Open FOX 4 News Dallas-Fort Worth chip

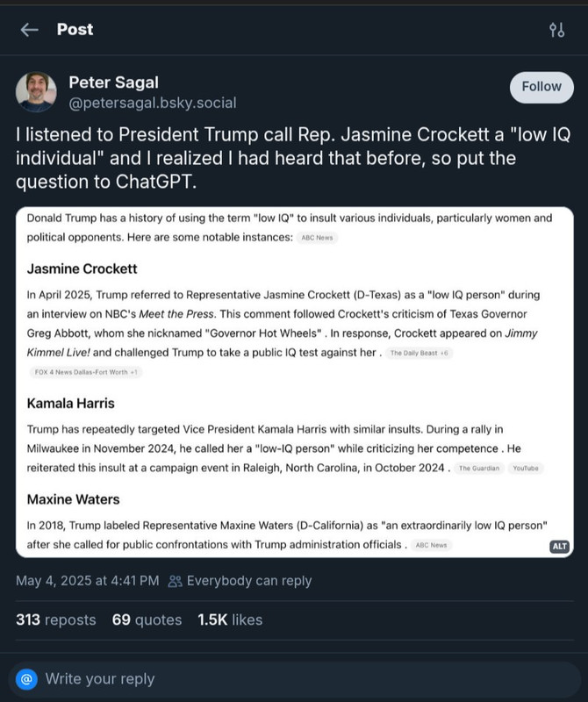(x=84, y=372)
